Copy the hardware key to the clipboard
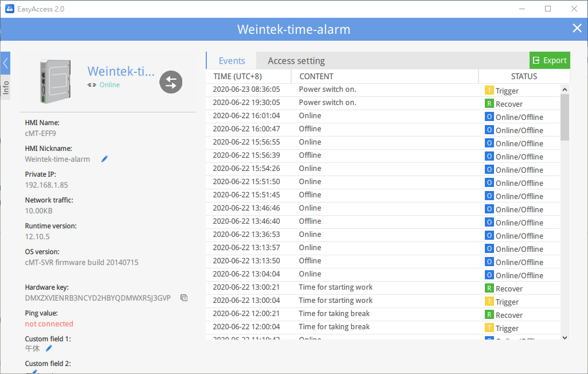 [x=184, y=298]
